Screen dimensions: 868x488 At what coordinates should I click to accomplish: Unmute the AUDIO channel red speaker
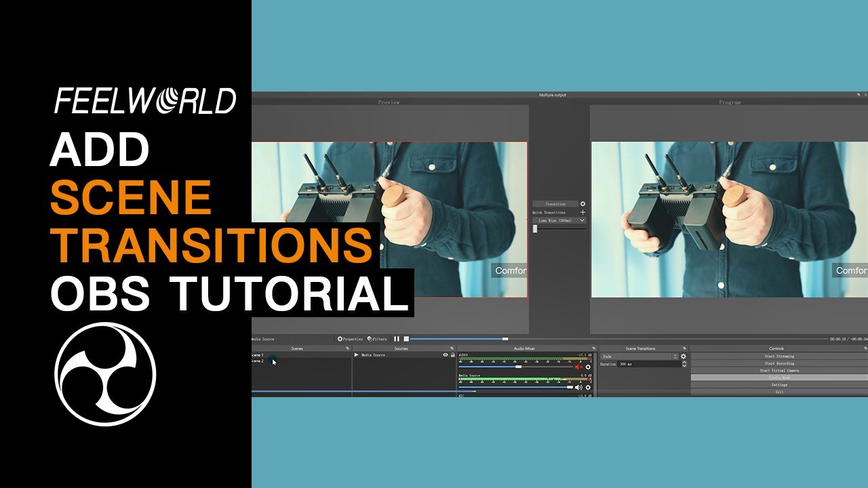(578, 367)
